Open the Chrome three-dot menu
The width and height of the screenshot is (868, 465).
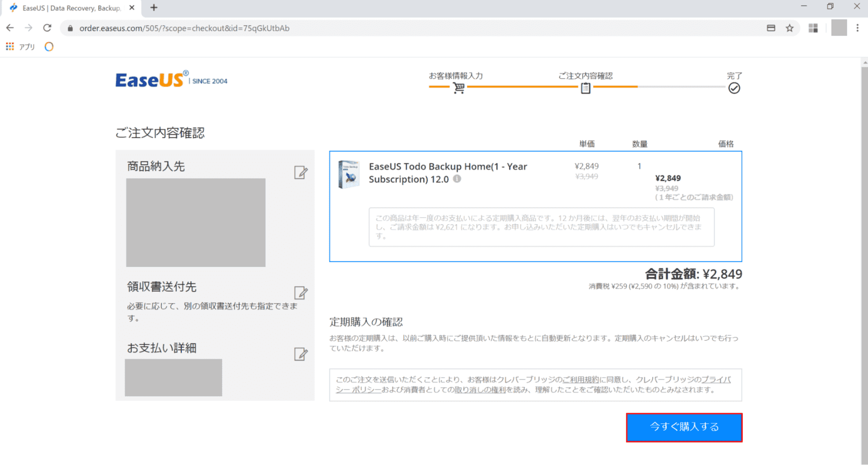(x=858, y=28)
